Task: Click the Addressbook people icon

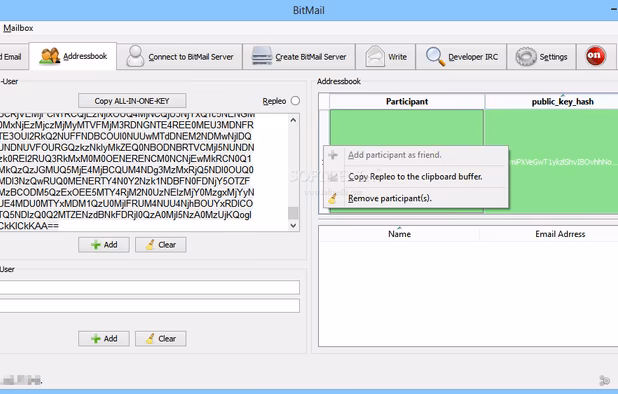Action: [49, 56]
